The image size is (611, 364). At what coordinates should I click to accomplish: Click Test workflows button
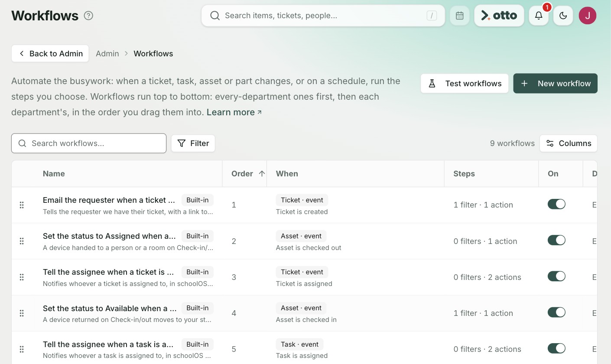pos(465,84)
